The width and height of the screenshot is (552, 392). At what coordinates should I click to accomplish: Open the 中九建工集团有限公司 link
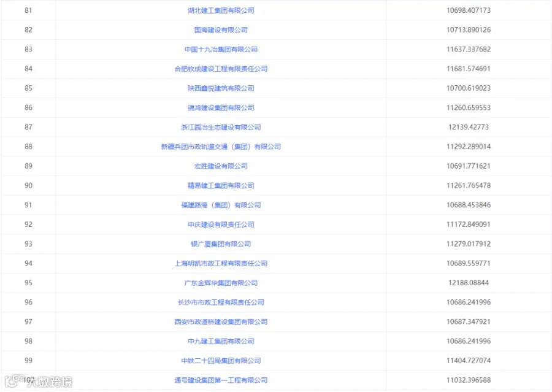coord(221,341)
